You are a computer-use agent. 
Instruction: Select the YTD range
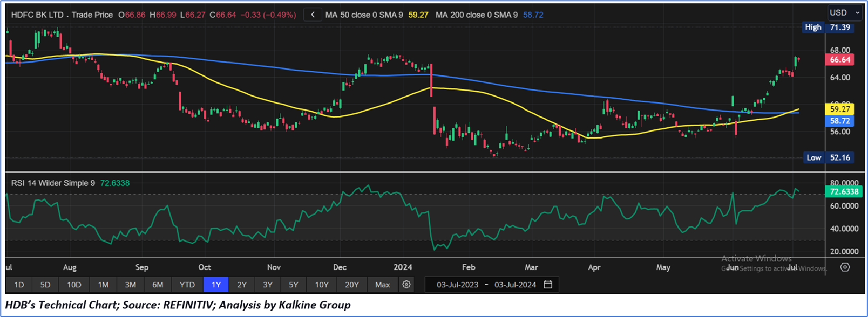point(187,285)
